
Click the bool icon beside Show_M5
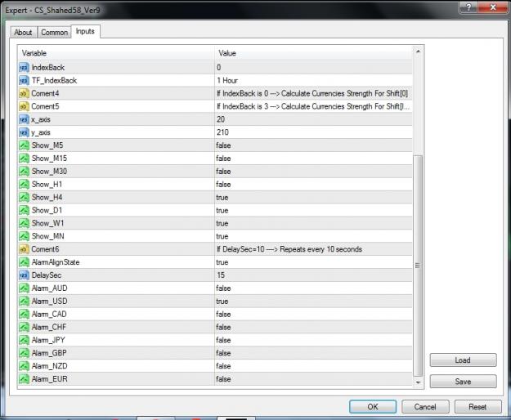pos(24,145)
